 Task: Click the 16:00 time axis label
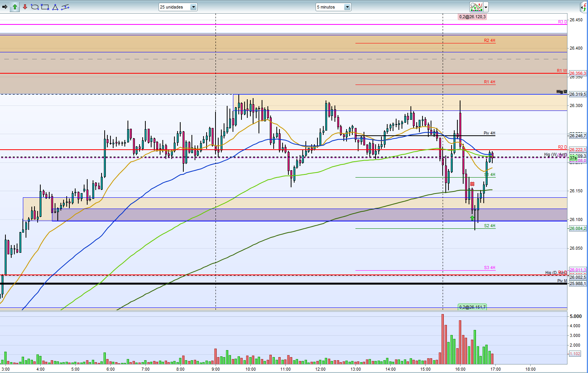[460, 369]
